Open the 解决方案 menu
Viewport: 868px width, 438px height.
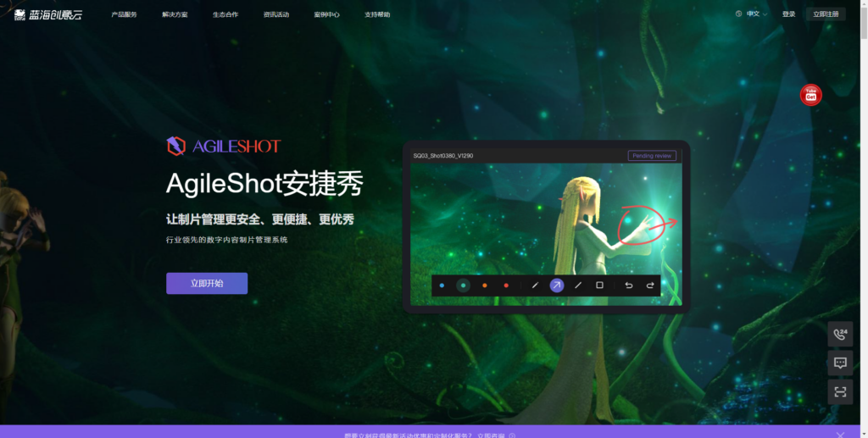175,14
